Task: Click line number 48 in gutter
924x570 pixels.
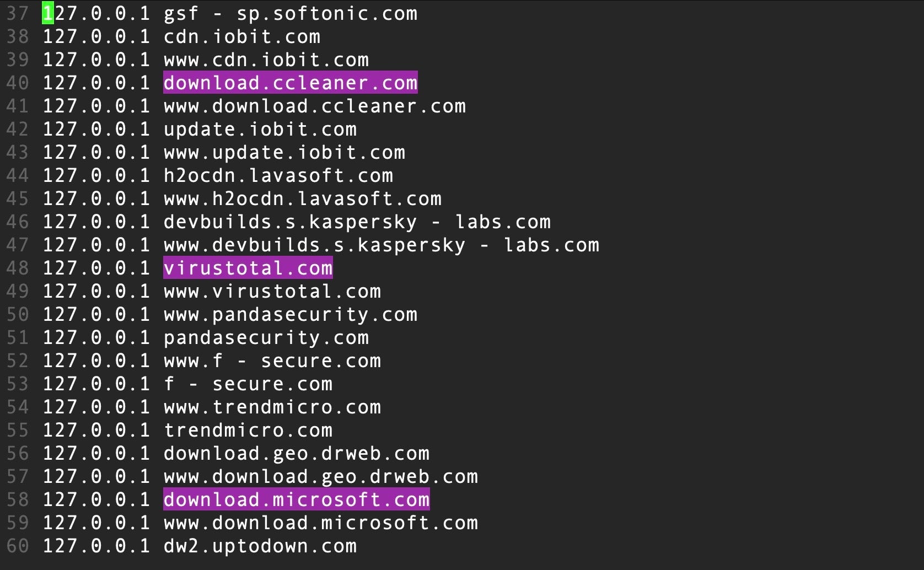Action: pos(17,268)
